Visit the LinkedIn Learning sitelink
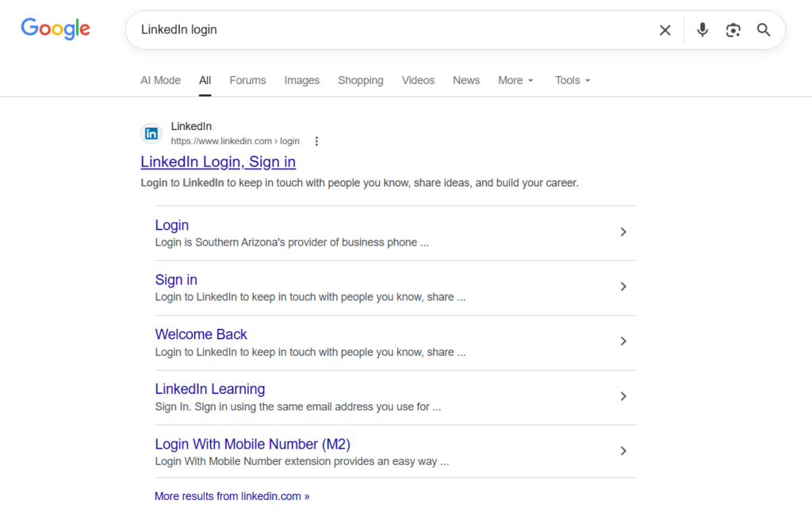The image size is (812, 519). pos(209,389)
